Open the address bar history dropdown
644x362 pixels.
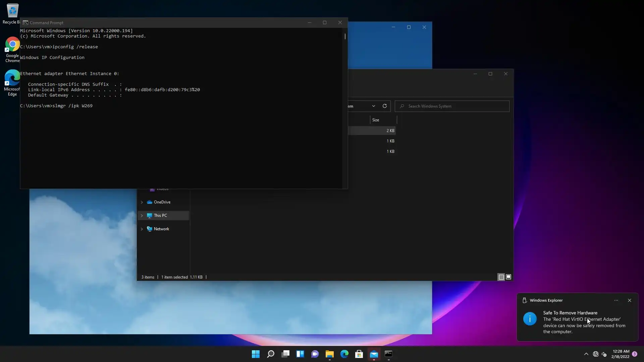point(373,106)
